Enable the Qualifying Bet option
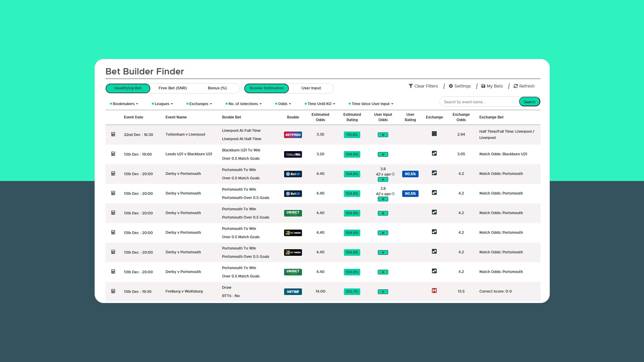The height and width of the screenshot is (362, 644). pyautogui.click(x=127, y=88)
